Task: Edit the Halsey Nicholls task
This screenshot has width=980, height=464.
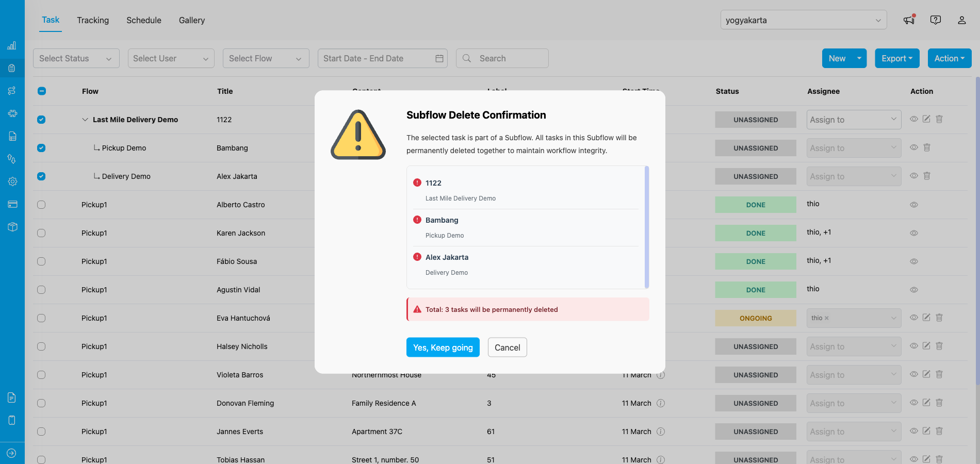Action: click(926, 346)
